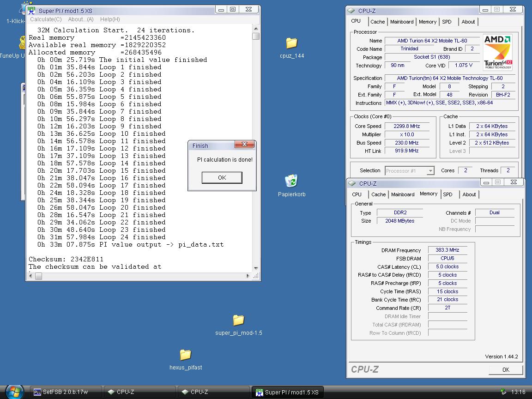
Task: Select CPU tab in upper CPU-Z window
Action: (356, 21)
